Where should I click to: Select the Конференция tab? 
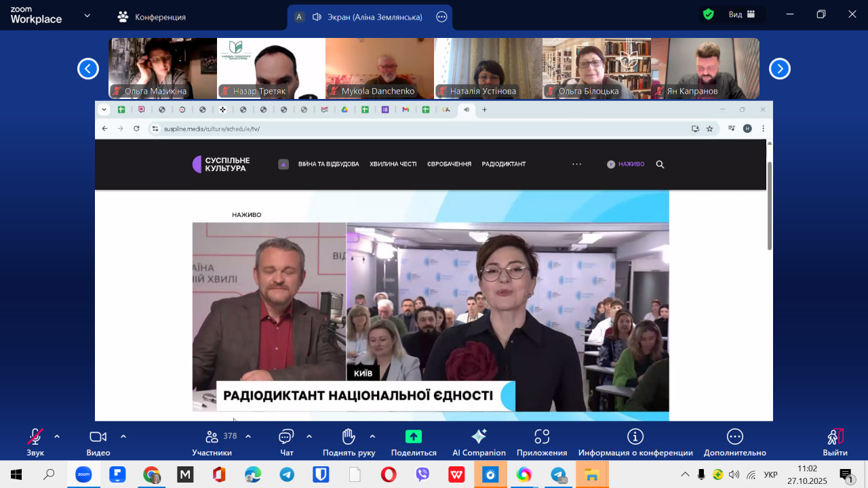tap(151, 17)
